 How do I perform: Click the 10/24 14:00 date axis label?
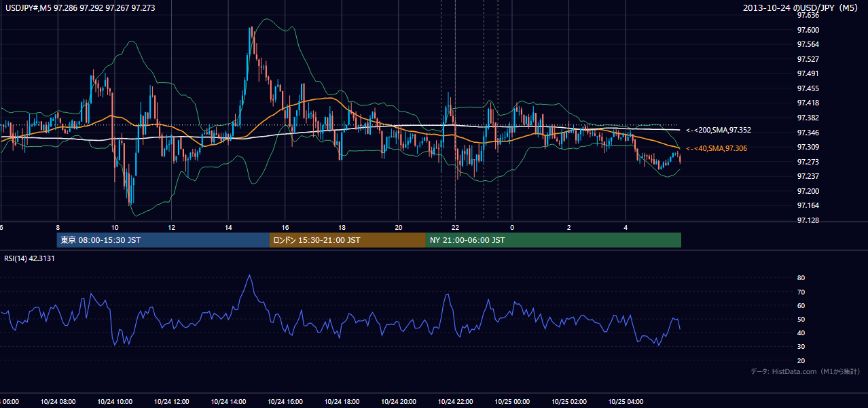[x=228, y=401]
